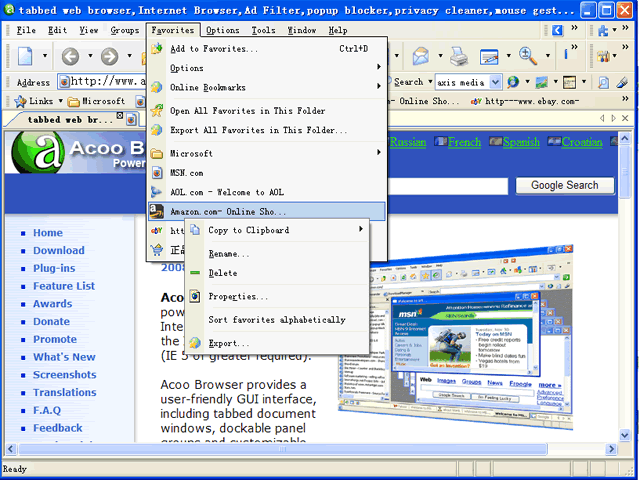Open the Screenshots sidebar link
The image size is (640, 480).
(64, 375)
